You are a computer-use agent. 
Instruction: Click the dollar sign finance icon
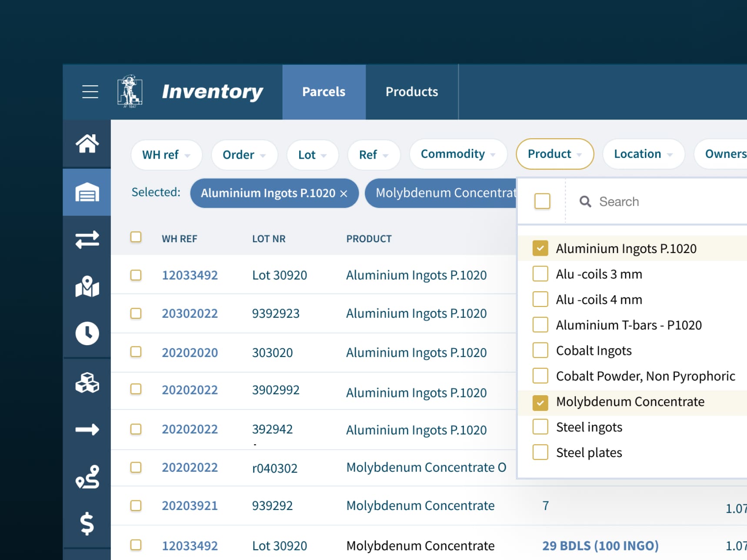coord(87,523)
